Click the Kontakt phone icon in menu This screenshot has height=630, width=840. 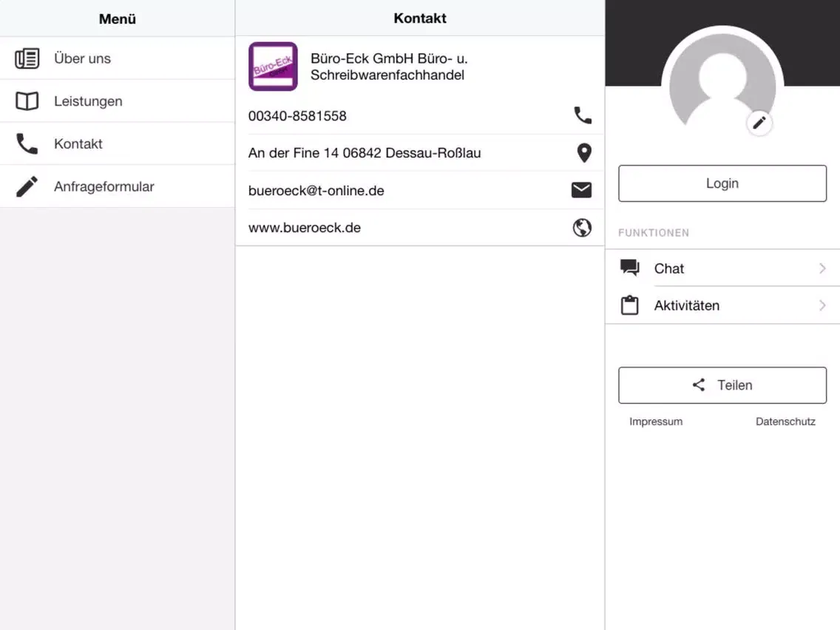click(x=27, y=143)
